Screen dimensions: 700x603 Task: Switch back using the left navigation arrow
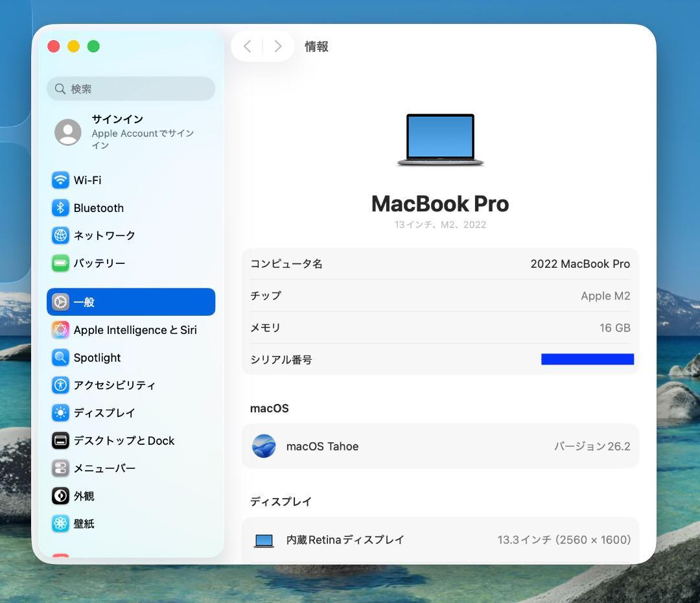coord(248,46)
